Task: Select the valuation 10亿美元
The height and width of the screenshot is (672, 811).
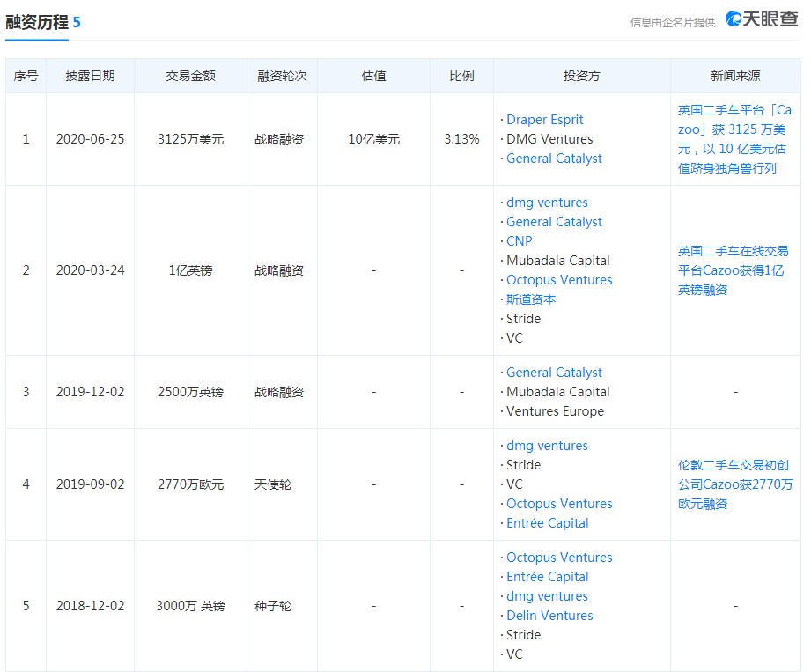Action: tap(373, 139)
